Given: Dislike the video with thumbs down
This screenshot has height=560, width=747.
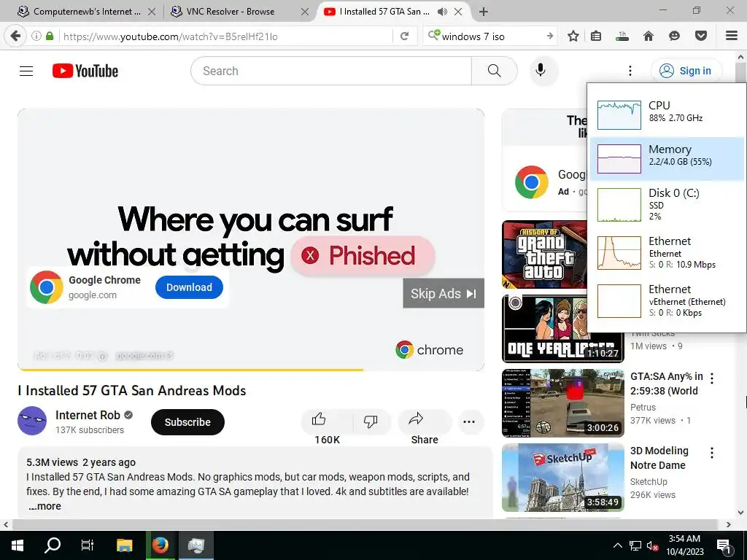Looking at the screenshot, I should [370, 421].
